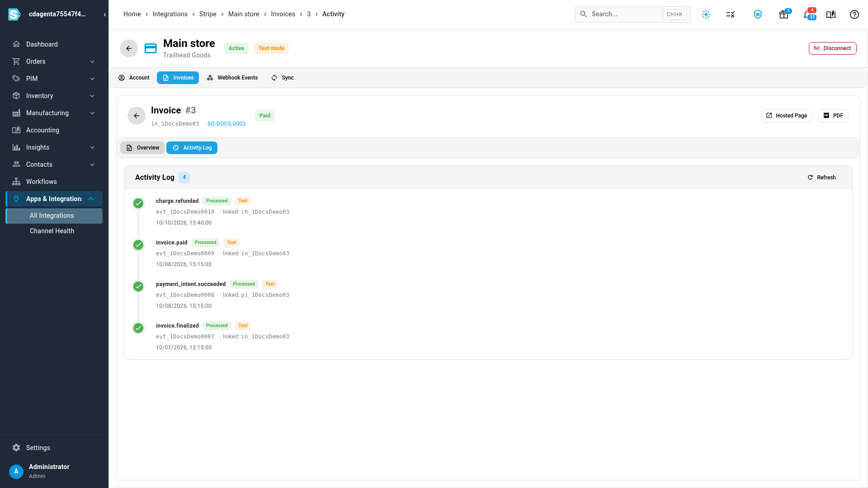Open the Dashboard page
Image resolution: width=868 pixels, height=488 pixels.
tap(54, 44)
